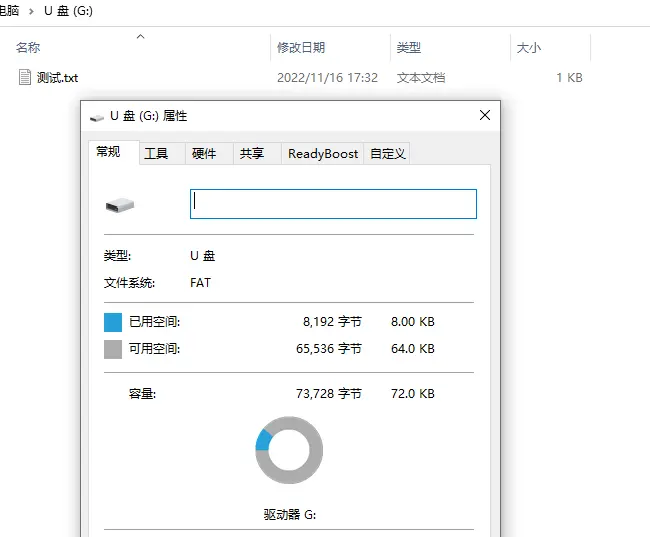Click the large USB drive icon beside name field
Image resolution: width=650 pixels, height=537 pixels.
tap(120, 205)
